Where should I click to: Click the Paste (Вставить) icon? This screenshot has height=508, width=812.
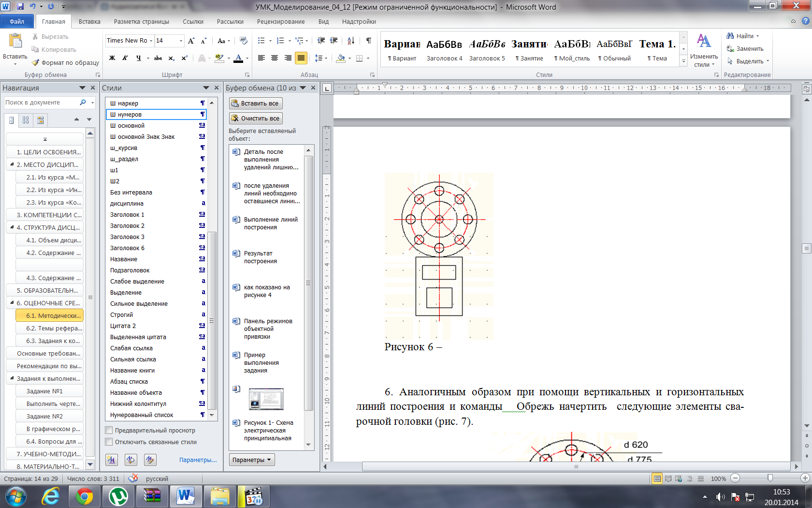(x=15, y=41)
